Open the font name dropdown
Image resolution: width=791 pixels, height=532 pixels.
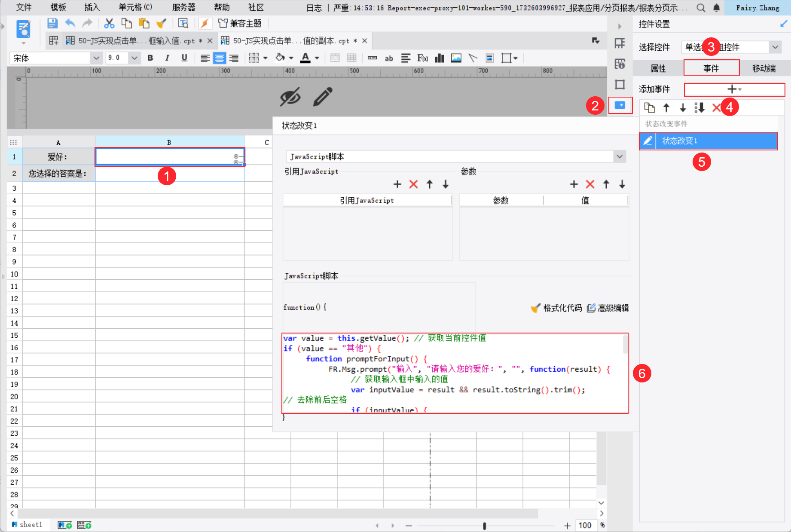coord(96,58)
